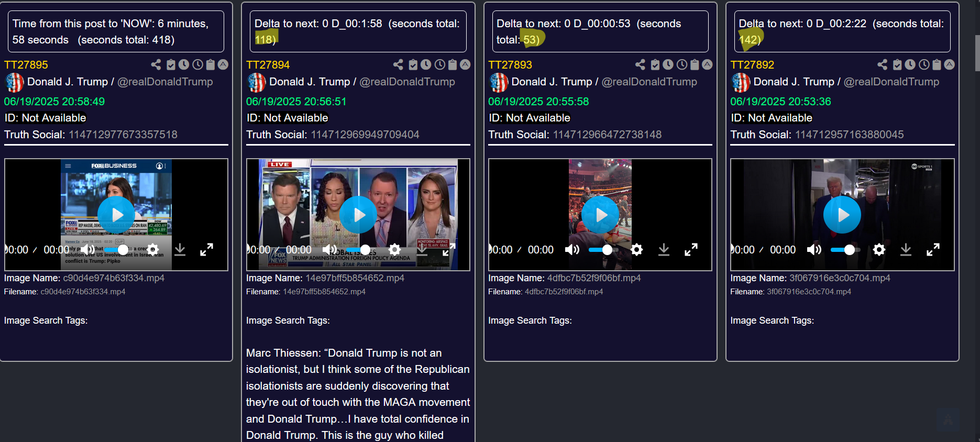
Task: Open video settings gear in TT27893
Action: [x=637, y=249]
